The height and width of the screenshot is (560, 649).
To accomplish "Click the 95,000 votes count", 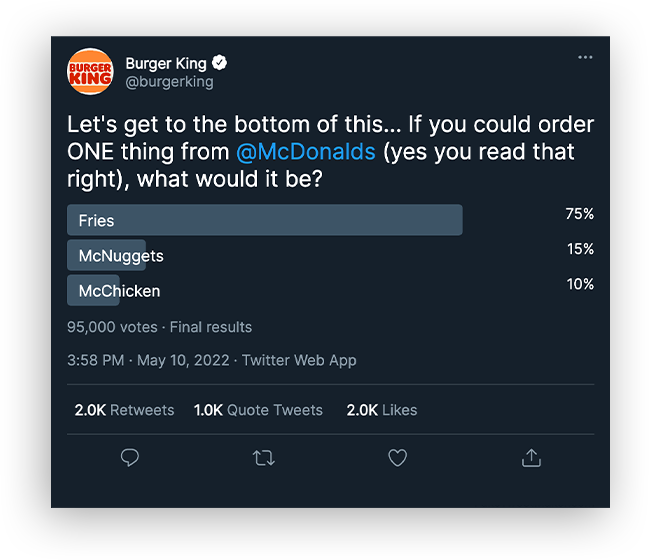I will pyautogui.click(x=112, y=327).
